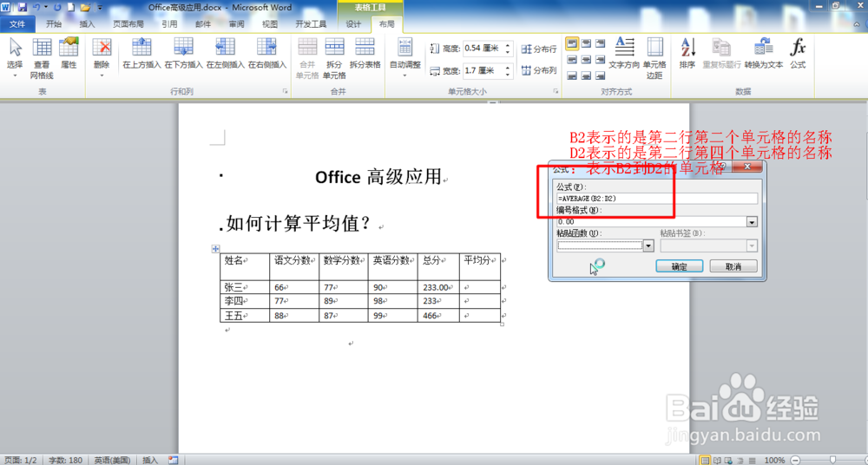
Task: Open number format (编号格式) dropdown
Action: [x=753, y=222]
